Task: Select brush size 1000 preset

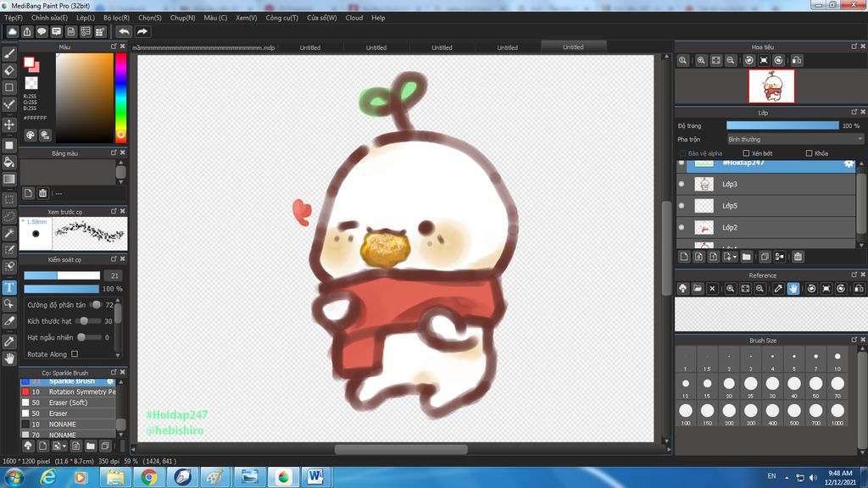Action: (x=837, y=413)
